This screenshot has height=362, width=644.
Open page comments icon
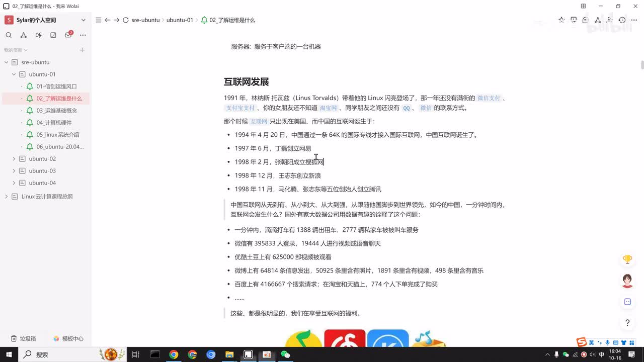(585, 20)
